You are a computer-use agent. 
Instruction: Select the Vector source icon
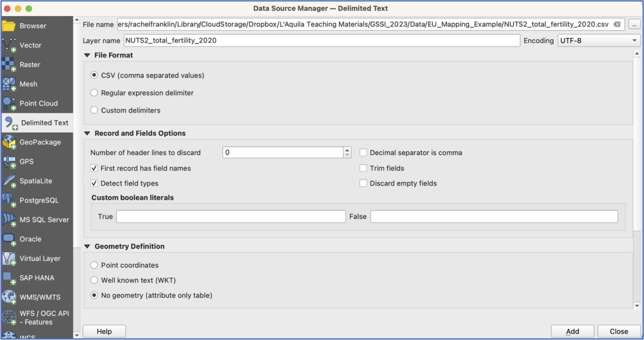click(x=9, y=45)
